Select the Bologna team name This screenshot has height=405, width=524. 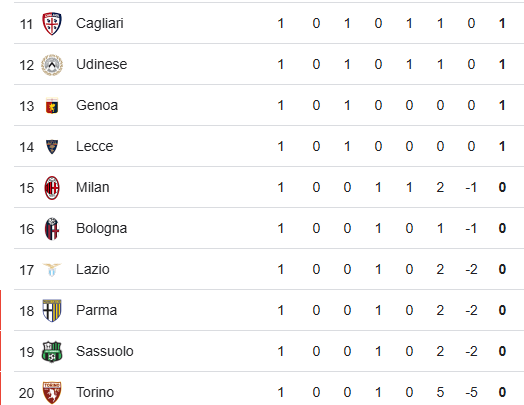click(102, 229)
